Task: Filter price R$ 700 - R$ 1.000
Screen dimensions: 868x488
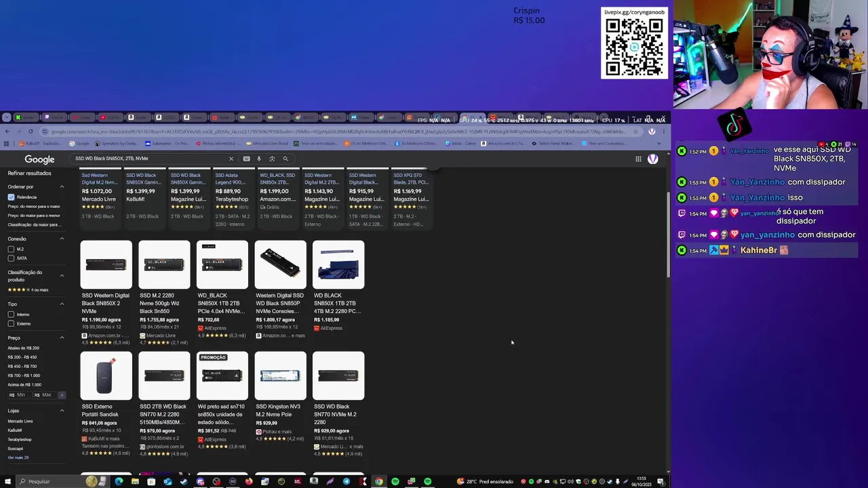Action: 24,375
